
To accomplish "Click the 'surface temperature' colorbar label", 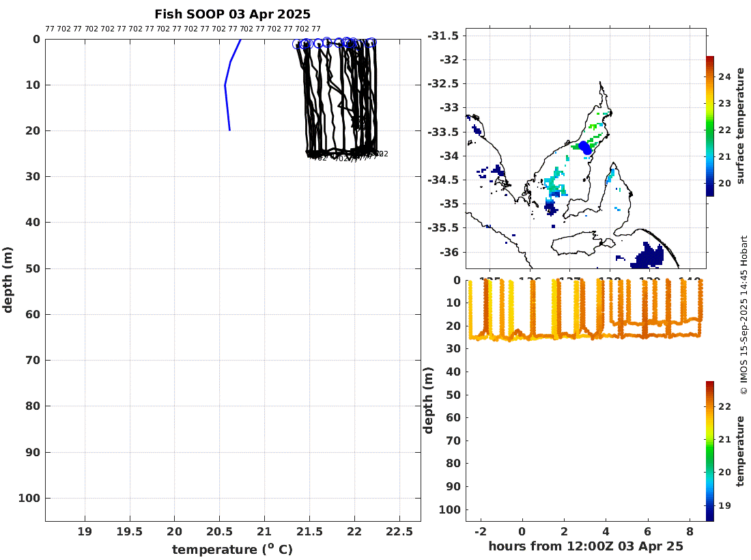I will [x=740, y=126].
